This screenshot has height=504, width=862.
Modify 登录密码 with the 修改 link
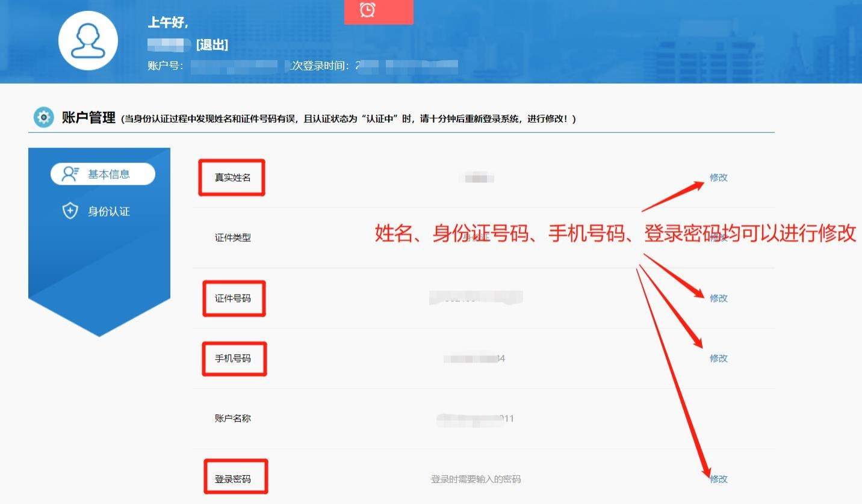point(719,479)
